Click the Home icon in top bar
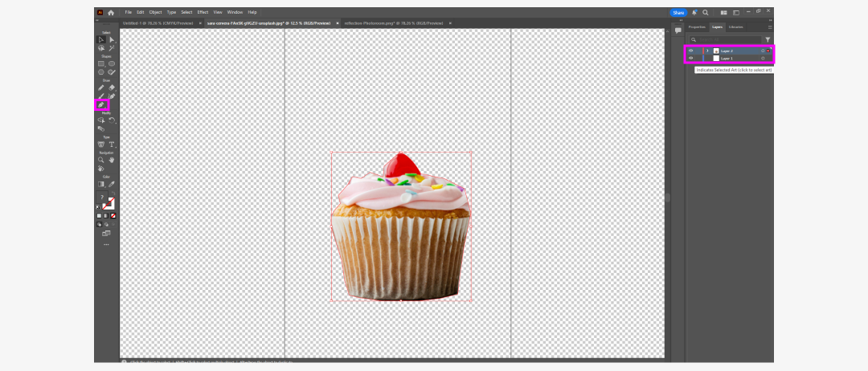Viewport: 868px width, 371px height. point(111,13)
